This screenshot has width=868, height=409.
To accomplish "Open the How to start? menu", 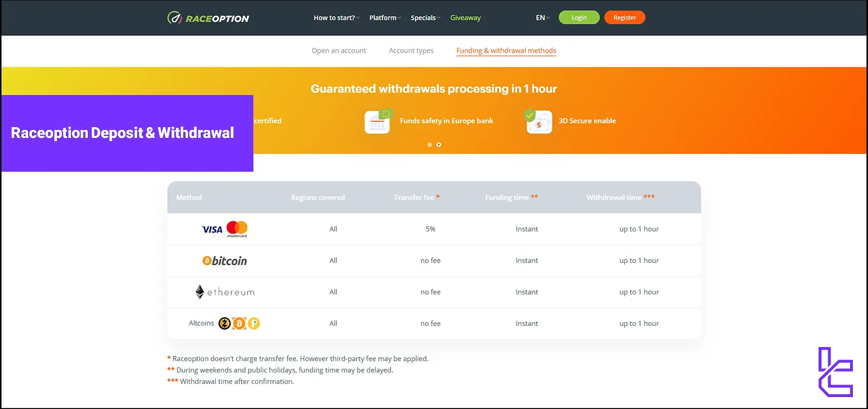I will [336, 18].
